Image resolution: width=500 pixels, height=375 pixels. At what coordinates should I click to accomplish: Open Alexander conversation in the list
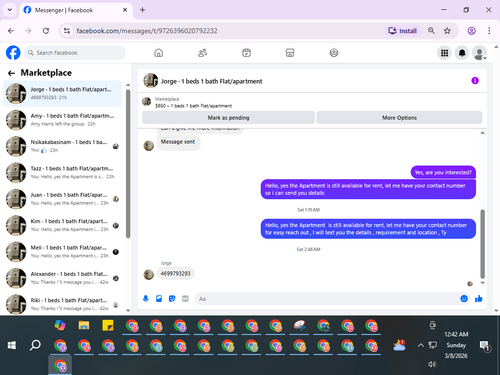pyautogui.click(x=62, y=278)
